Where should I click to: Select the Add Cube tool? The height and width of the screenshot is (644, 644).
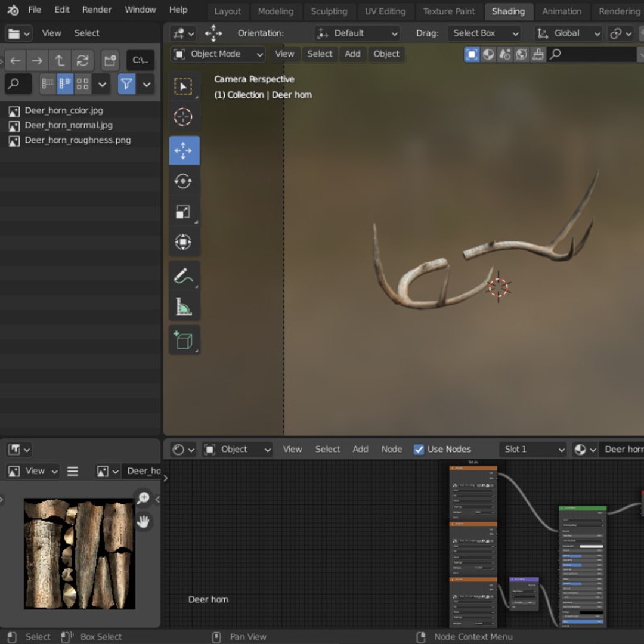pos(183,340)
